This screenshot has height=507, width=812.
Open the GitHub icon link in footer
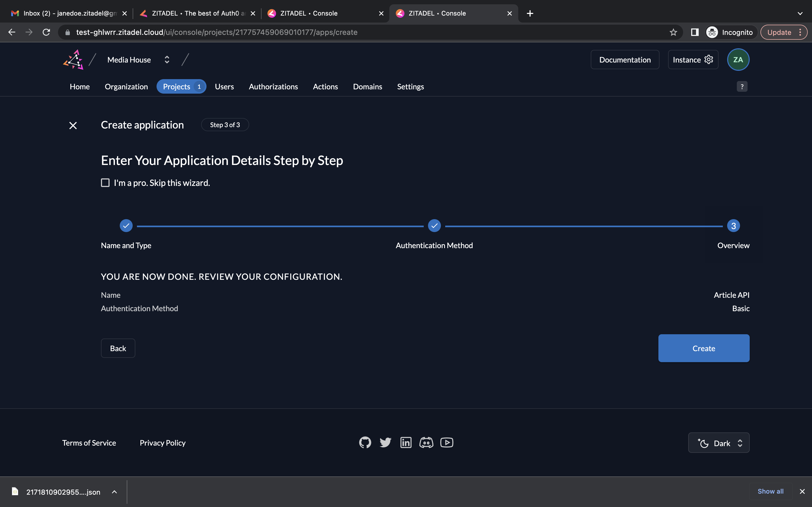coord(365,443)
